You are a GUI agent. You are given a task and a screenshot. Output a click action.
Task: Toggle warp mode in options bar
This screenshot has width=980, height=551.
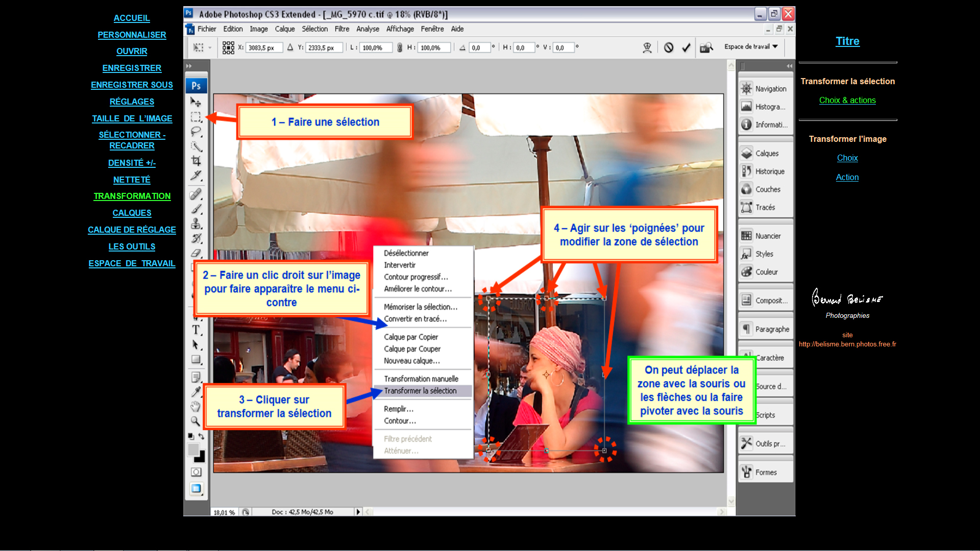click(647, 47)
